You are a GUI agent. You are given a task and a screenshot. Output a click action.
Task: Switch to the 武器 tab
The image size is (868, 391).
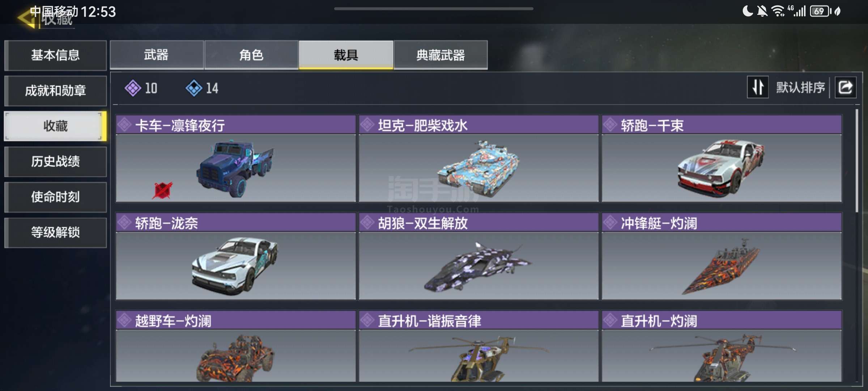(x=157, y=55)
